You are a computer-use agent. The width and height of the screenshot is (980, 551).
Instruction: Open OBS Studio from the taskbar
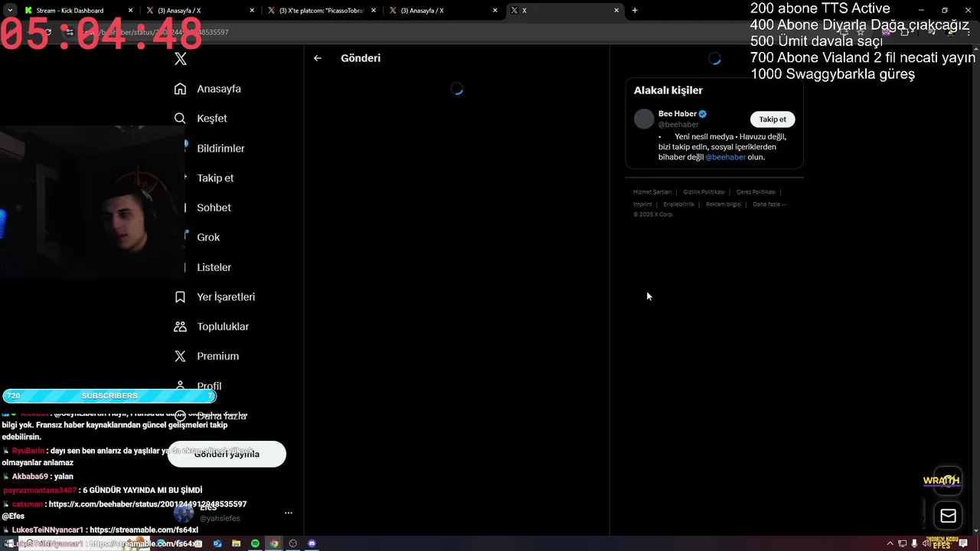292,543
